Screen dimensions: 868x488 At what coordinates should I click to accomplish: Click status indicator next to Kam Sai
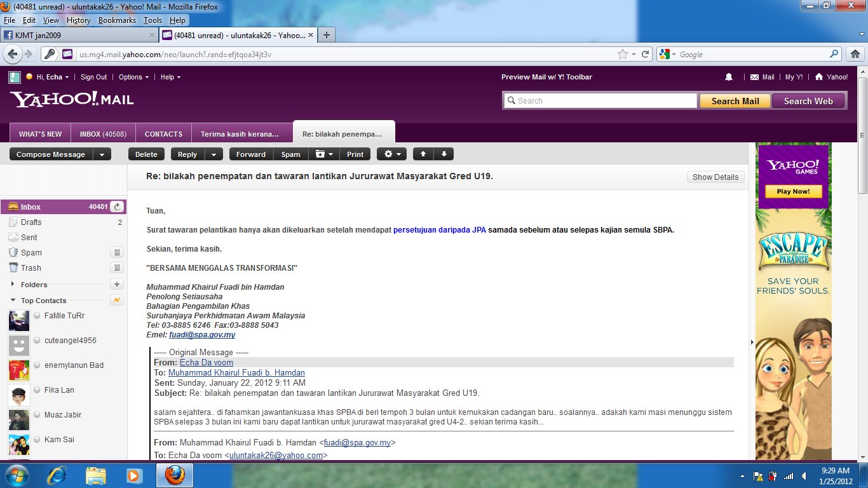point(37,440)
